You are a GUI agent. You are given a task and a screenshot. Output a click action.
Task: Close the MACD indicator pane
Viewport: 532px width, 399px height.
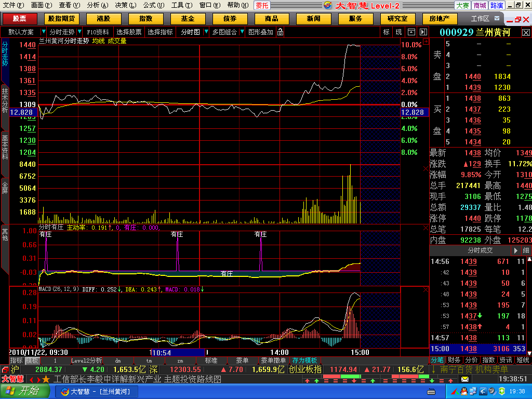426,290
